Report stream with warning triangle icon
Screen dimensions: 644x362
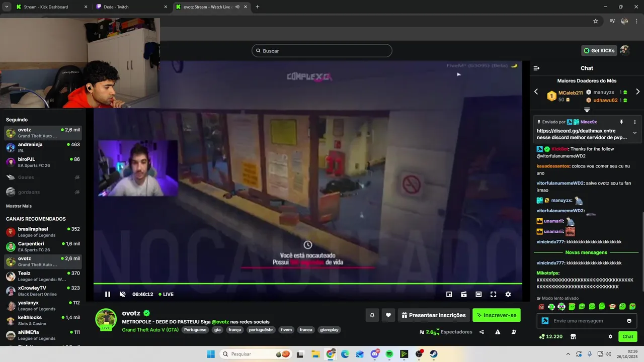pos(498,332)
